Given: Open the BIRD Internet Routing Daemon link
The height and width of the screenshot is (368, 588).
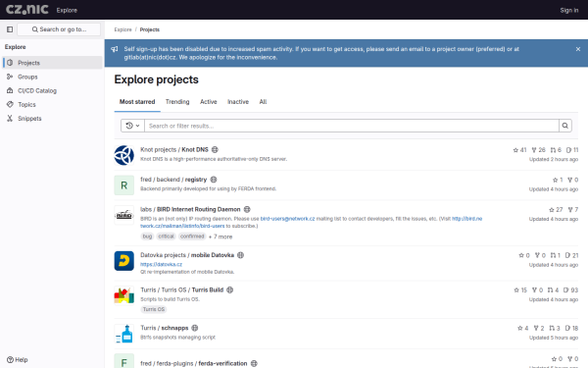Looking at the screenshot, I should click(x=190, y=209).
